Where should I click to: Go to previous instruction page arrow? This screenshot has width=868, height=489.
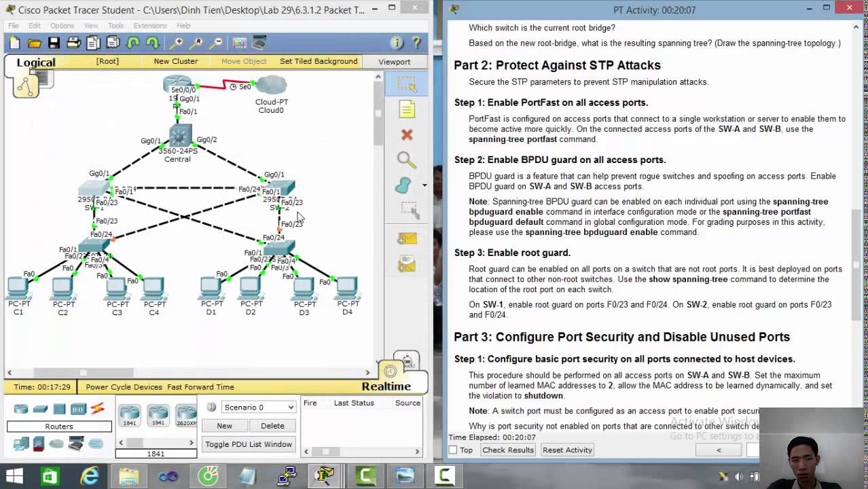(x=719, y=450)
